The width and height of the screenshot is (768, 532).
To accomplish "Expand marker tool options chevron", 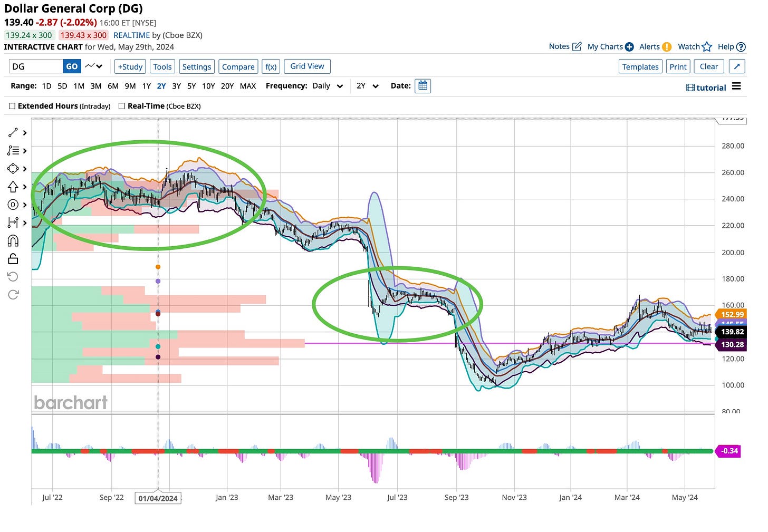I will click(25, 205).
